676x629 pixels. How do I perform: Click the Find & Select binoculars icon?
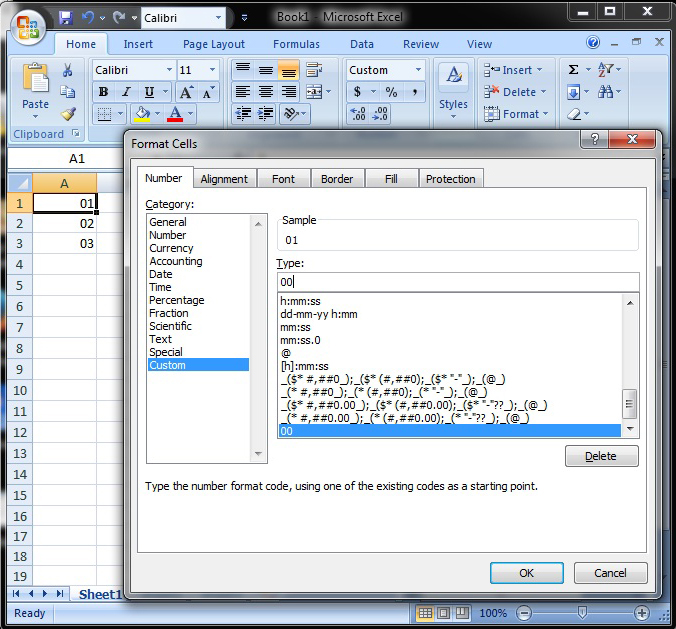(x=606, y=92)
